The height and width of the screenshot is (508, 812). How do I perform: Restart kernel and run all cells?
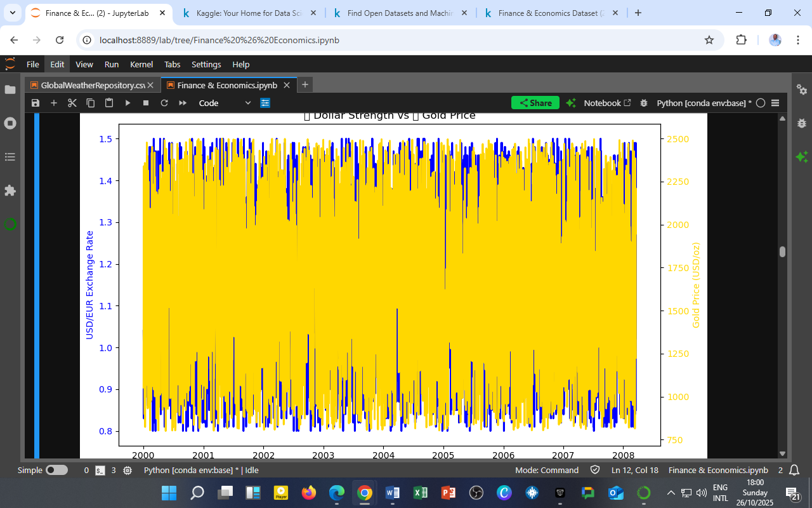point(183,103)
